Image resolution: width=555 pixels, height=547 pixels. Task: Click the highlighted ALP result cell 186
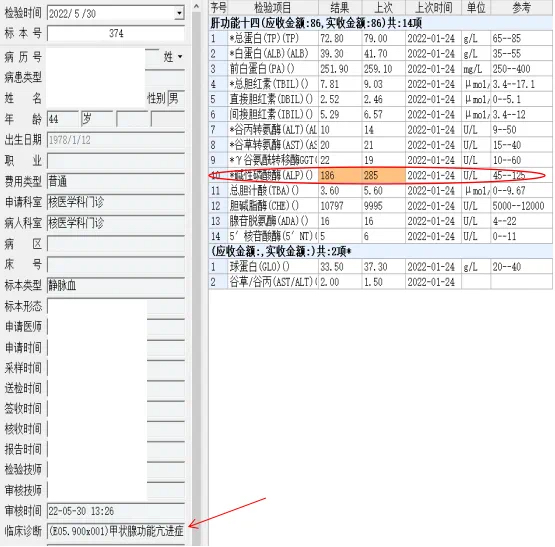(340, 175)
